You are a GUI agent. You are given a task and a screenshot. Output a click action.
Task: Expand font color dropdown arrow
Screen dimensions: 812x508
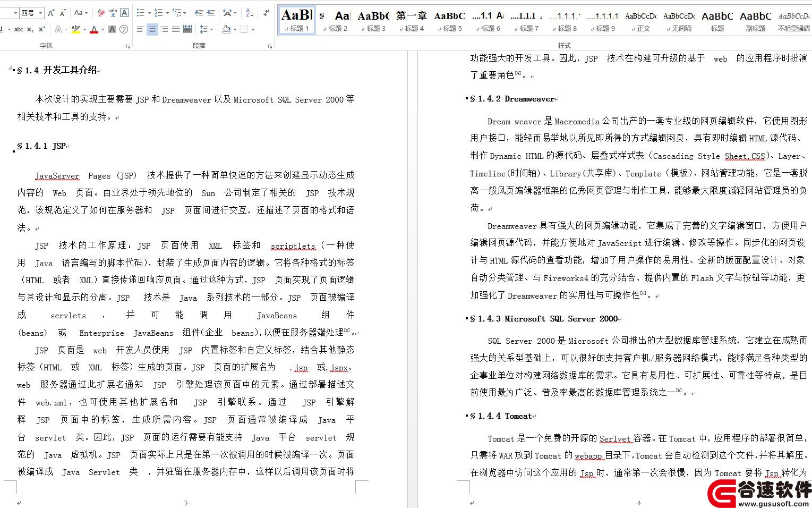click(x=102, y=29)
